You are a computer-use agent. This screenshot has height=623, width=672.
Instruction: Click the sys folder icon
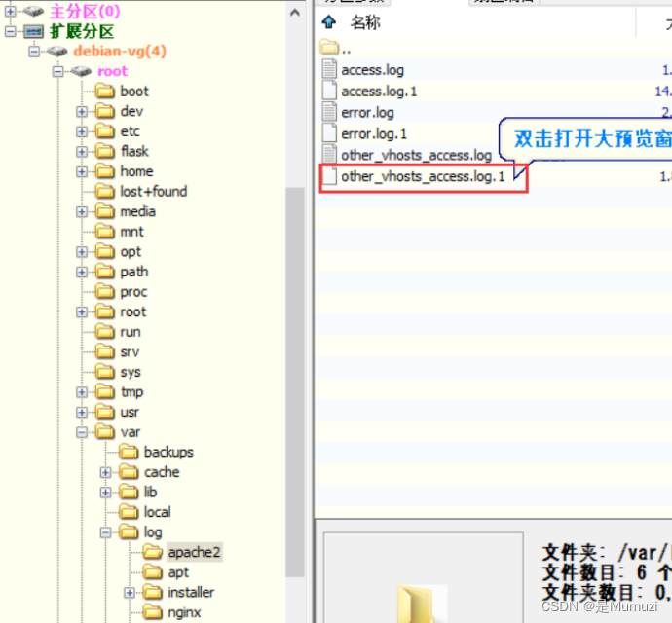[105, 372]
